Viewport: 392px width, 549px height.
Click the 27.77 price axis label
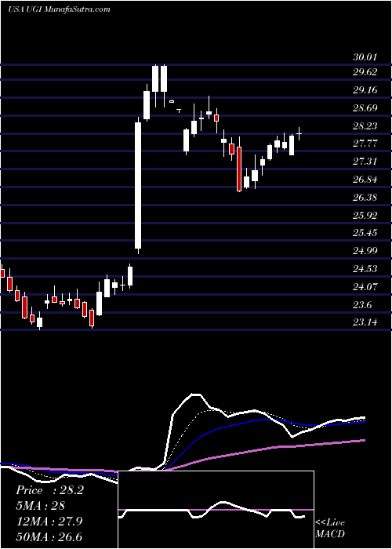(365, 144)
